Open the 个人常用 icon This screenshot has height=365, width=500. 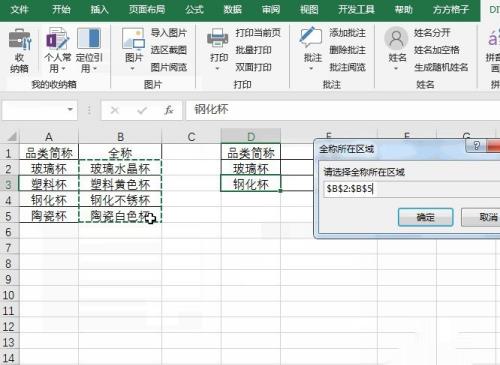tap(57, 38)
